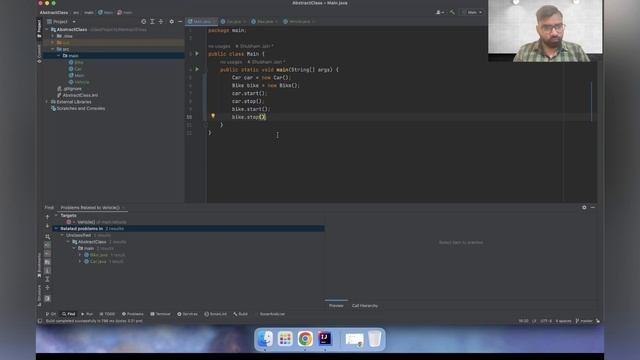Click the build hammer icon
This screenshot has width=640, height=360.
[452, 12]
